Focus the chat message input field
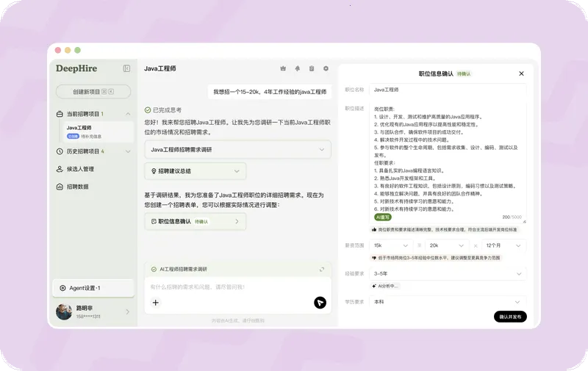588x371 pixels. coord(237,287)
